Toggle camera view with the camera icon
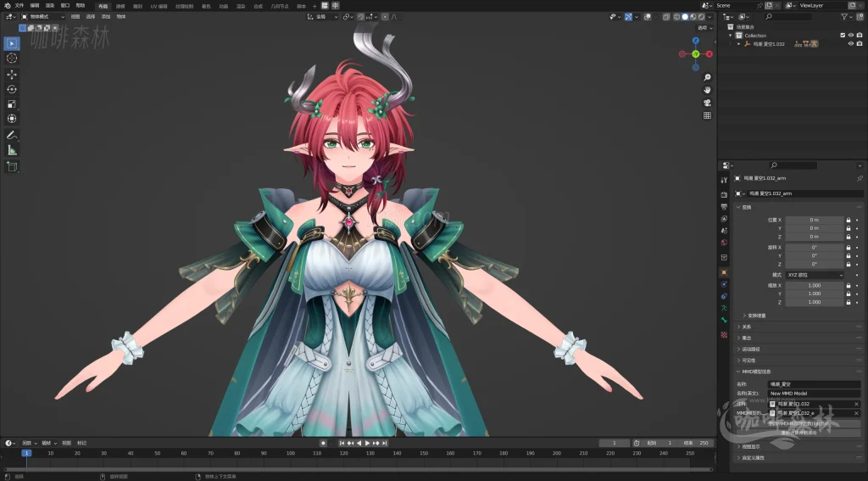Viewport: 868px width, 481px height. click(707, 103)
